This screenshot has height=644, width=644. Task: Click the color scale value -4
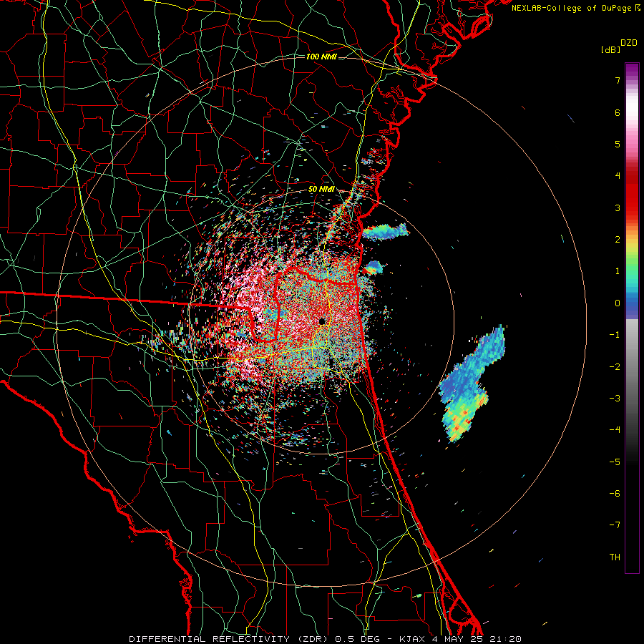(615, 429)
